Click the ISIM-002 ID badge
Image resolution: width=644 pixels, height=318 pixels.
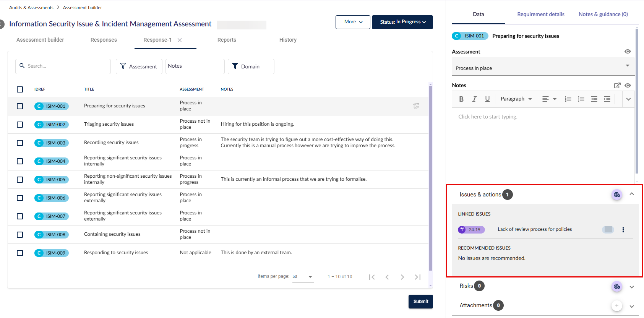[52, 125]
